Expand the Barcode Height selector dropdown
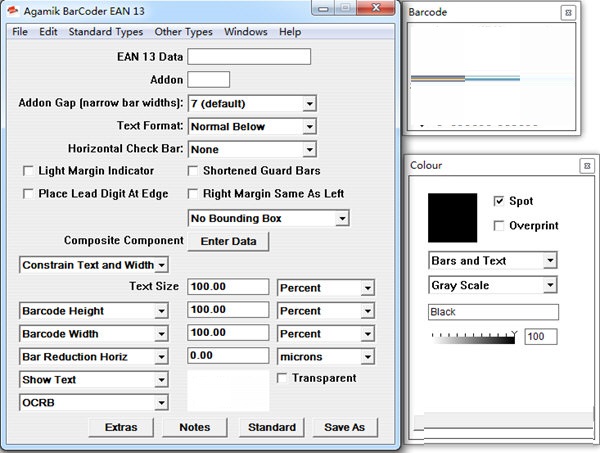The width and height of the screenshot is (600, 453). [x=161, y=311]
